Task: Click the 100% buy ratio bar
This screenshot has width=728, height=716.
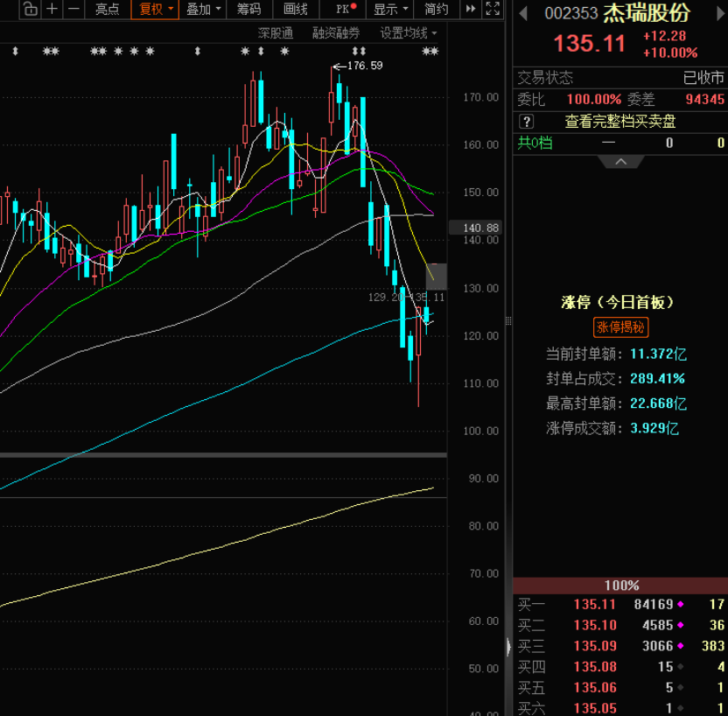Action: (x=620, y=585)
